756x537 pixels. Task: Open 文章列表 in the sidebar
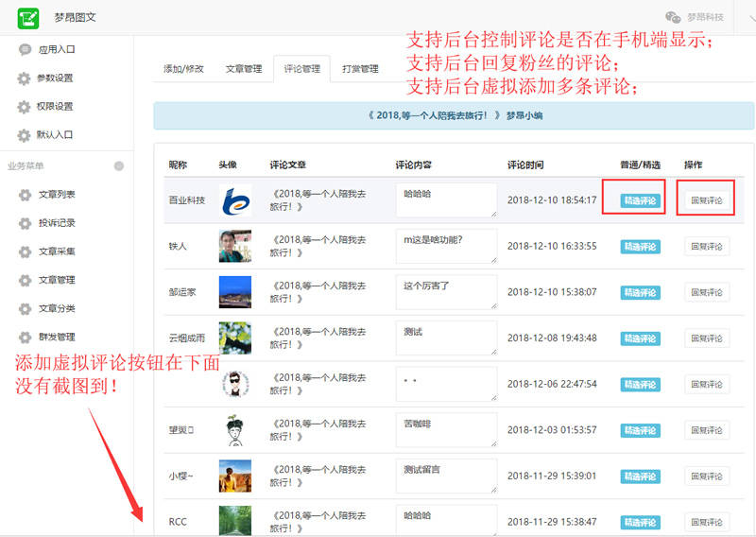coord(57,195)
